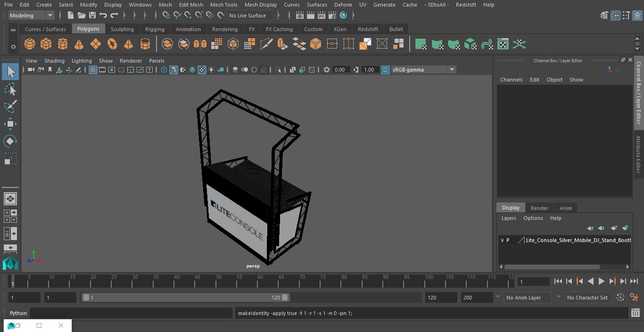This screenshot has width=644, height=332.
Task: Click the Python script language label
Action: point(18,313)
